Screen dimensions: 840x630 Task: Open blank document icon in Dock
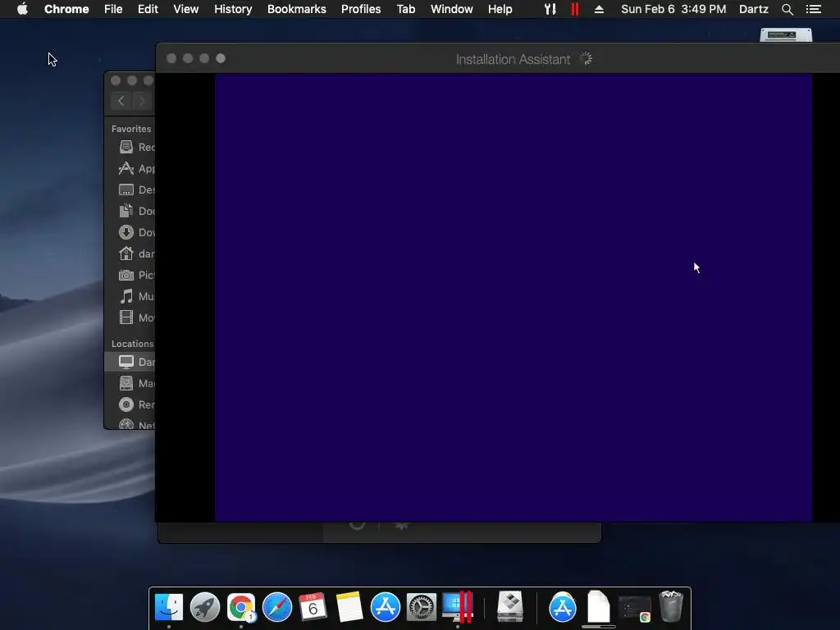598,606
